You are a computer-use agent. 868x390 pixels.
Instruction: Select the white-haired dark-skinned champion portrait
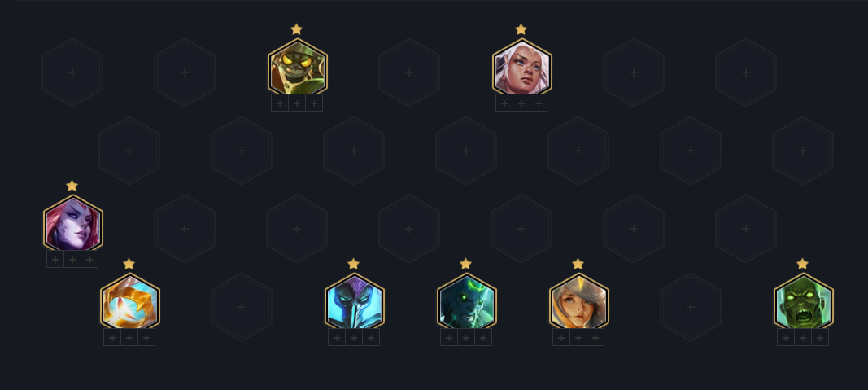[x=522, y=67]
